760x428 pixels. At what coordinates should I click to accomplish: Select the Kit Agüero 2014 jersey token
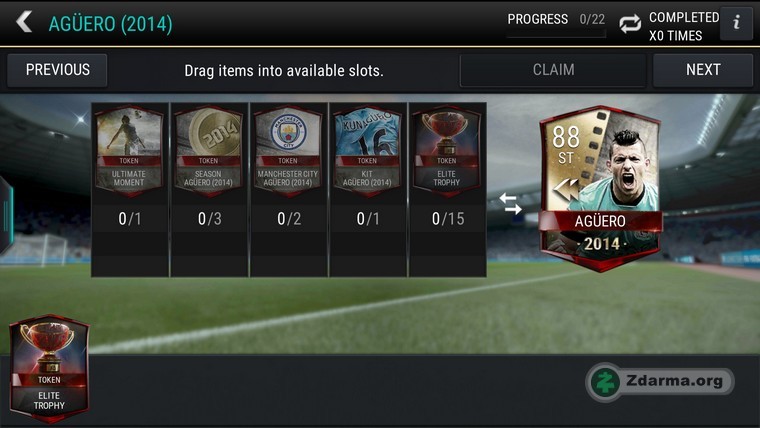point(367,151)
